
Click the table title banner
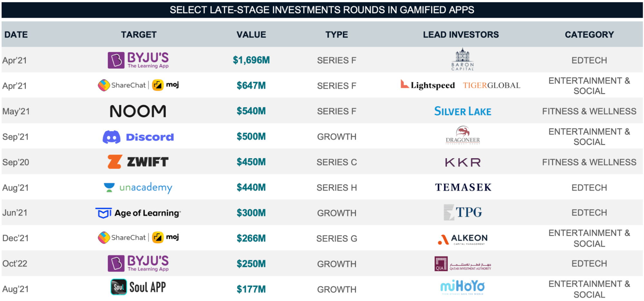[322, 10]
